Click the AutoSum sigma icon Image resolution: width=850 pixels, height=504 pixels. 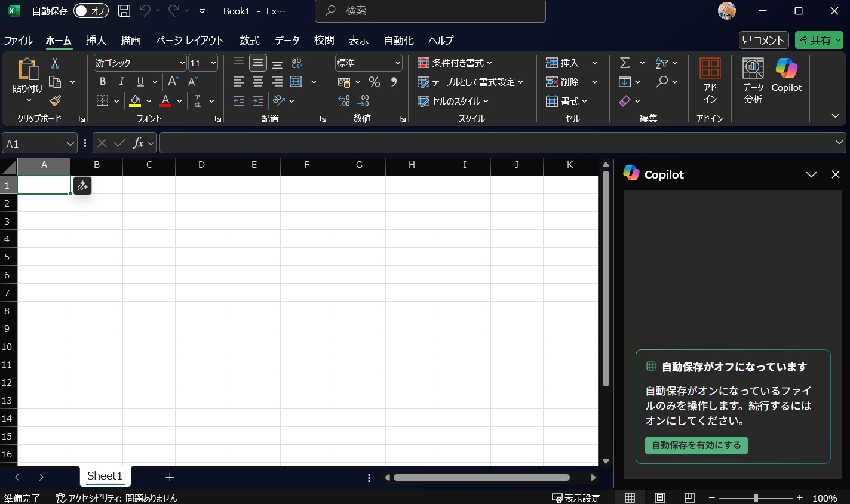click(625, 63)
